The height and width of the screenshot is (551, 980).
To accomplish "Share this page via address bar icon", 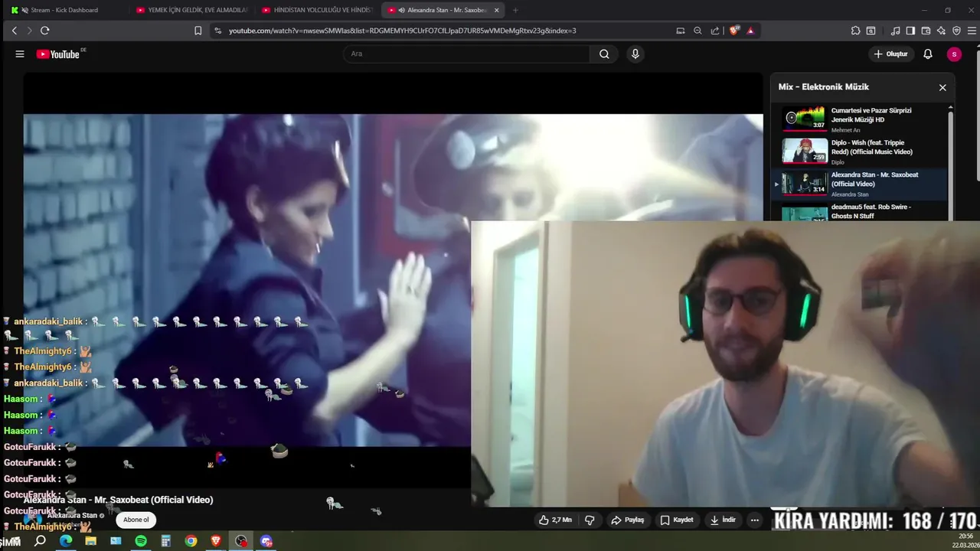I will tap(715, 31).
